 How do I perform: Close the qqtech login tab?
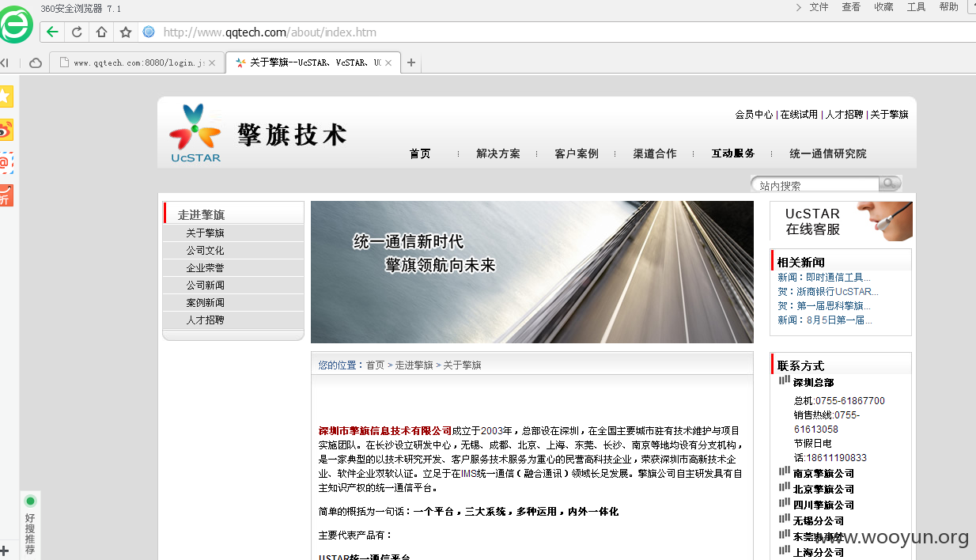coord(212,63)
